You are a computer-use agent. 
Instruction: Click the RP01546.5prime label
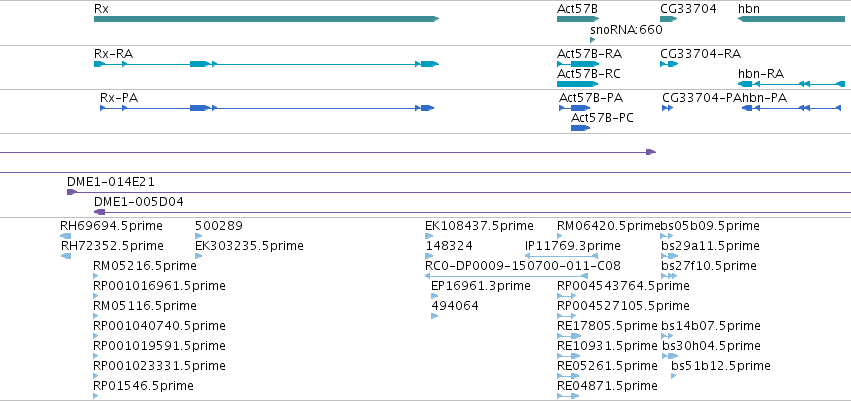click(143, 386)
